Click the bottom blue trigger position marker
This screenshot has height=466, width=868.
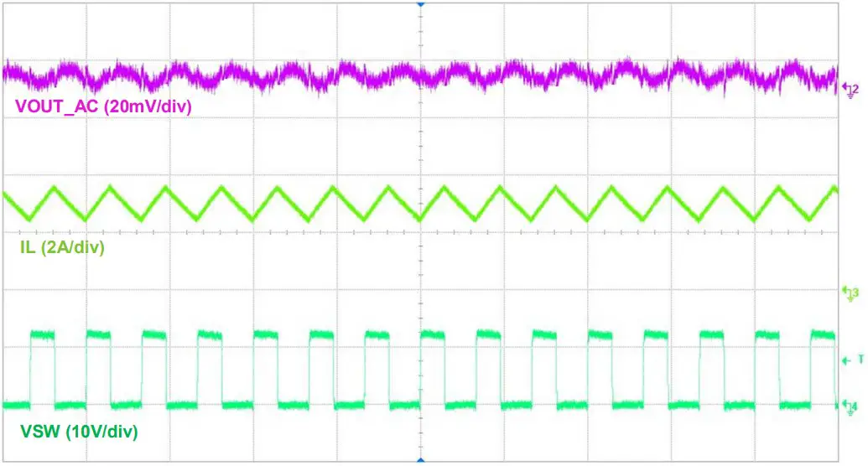click(421, 460)
